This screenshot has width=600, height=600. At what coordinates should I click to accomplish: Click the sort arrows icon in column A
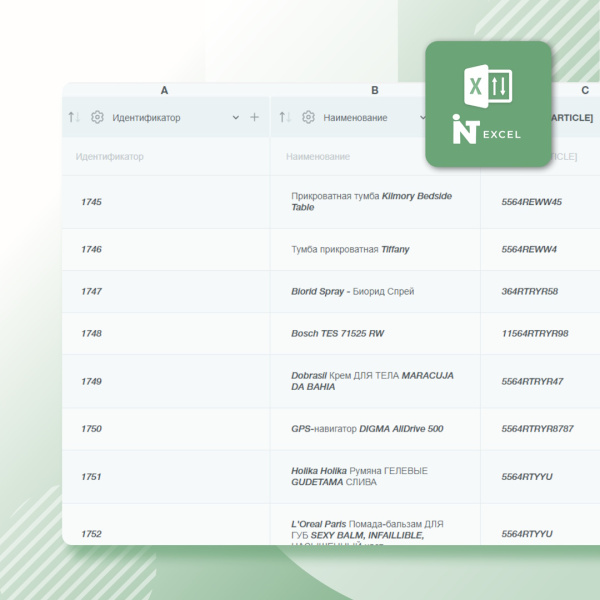74,117
